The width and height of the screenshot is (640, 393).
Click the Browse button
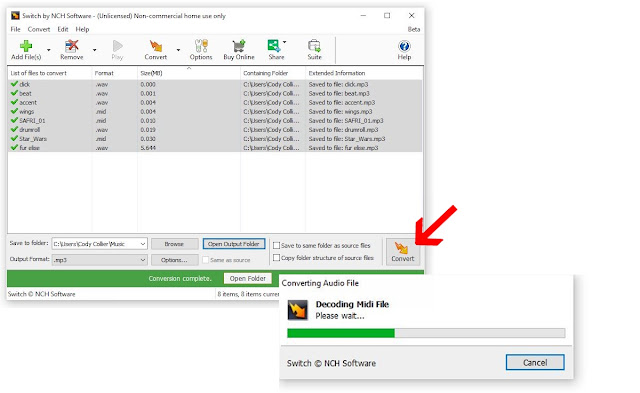point(174,244)
